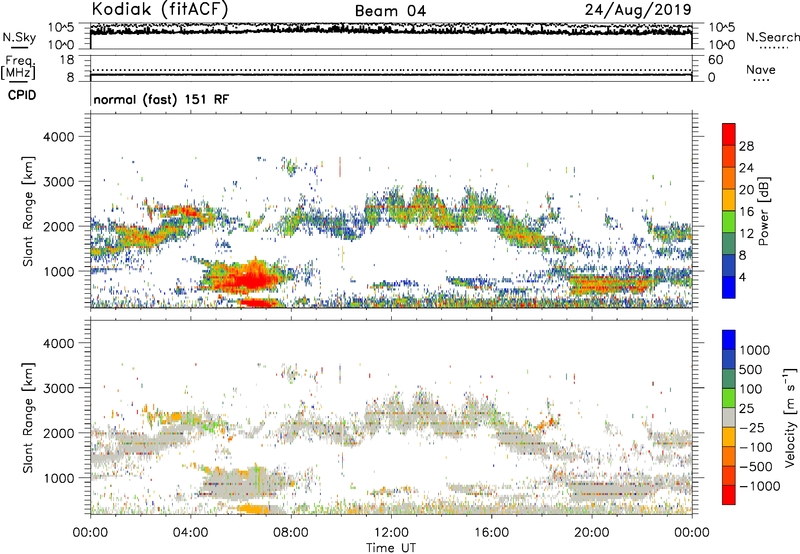Click the 'Kodiak (fitACF)' title text
Viewport: 800px width, 554px height.
tap(160, 9)
